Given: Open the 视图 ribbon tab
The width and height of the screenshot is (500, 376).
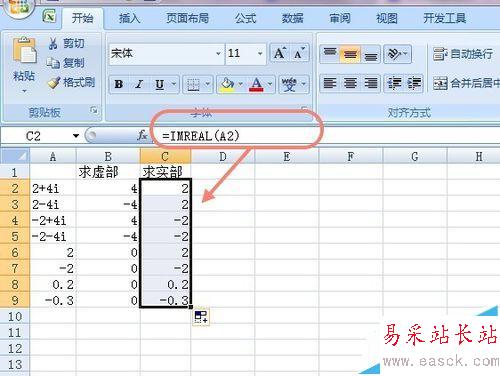Looking at the screenshot, I should tap(387, 18).
